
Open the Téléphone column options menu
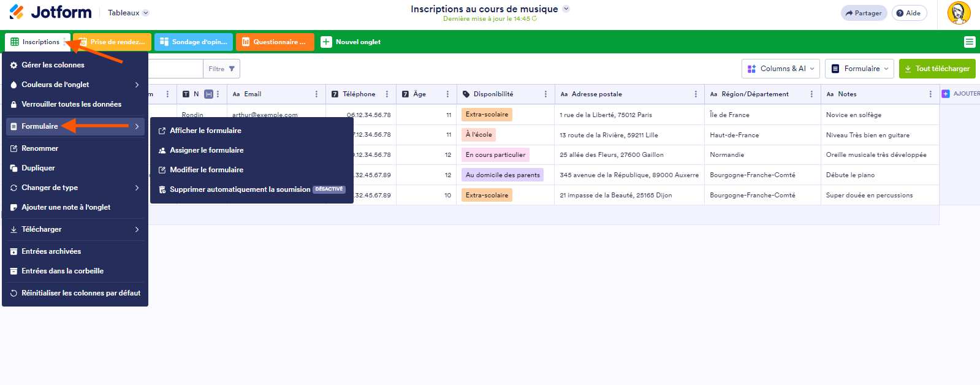tap(387, 94)
